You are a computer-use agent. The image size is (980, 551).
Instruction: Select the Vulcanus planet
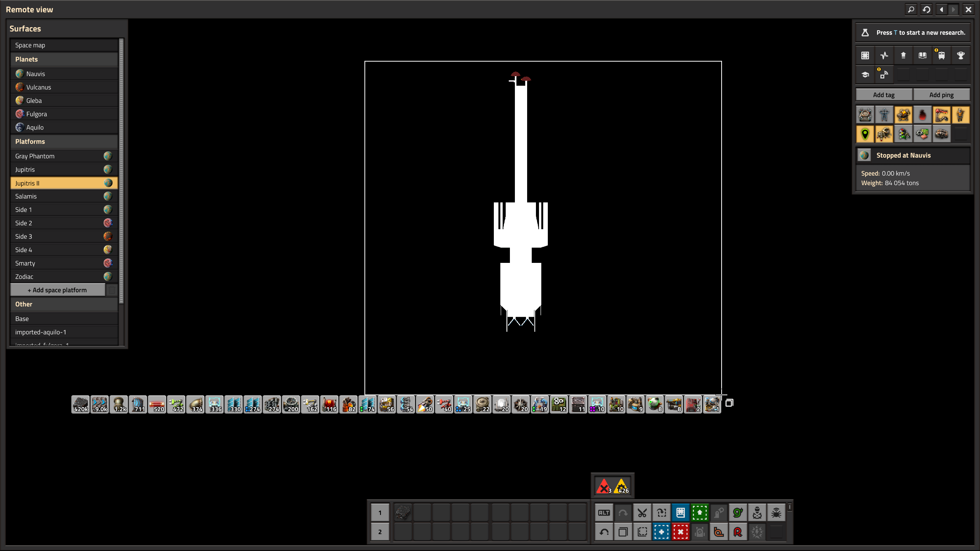point(64,87)
